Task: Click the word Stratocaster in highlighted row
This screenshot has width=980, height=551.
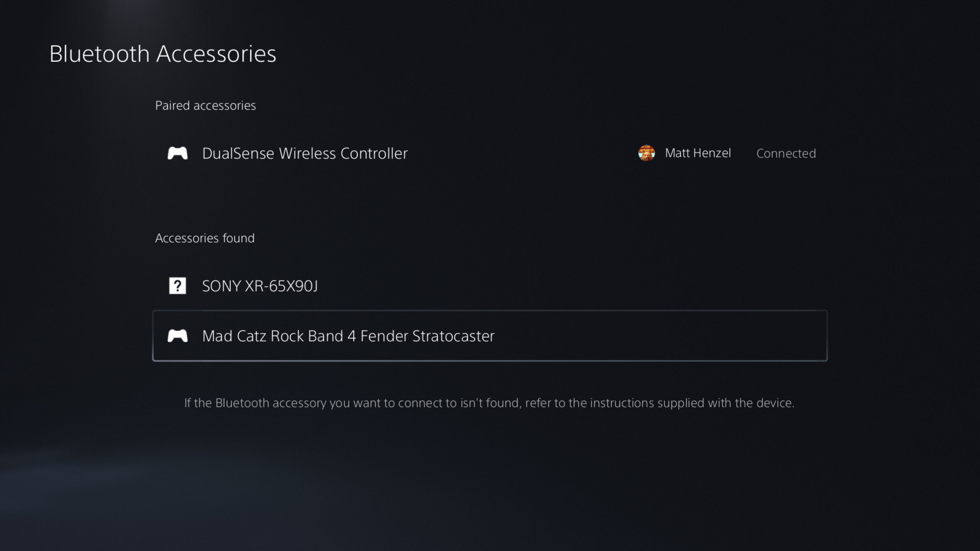Action: tap(453, 336)
